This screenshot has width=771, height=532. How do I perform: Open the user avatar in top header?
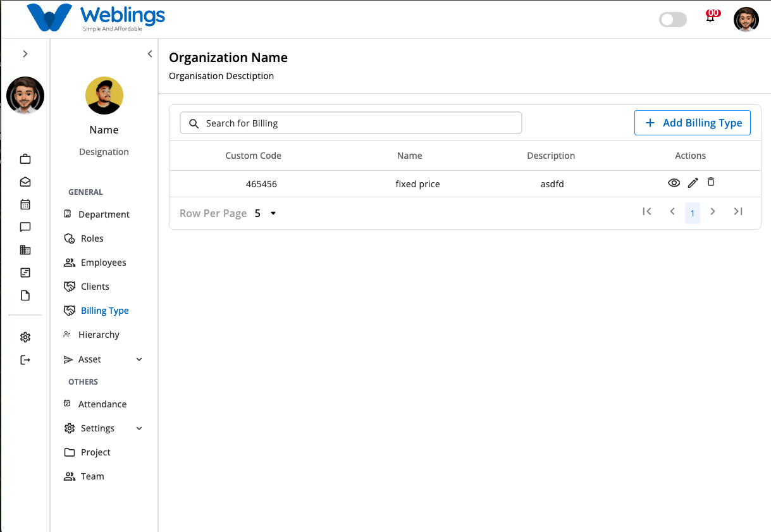pos(746,20)
